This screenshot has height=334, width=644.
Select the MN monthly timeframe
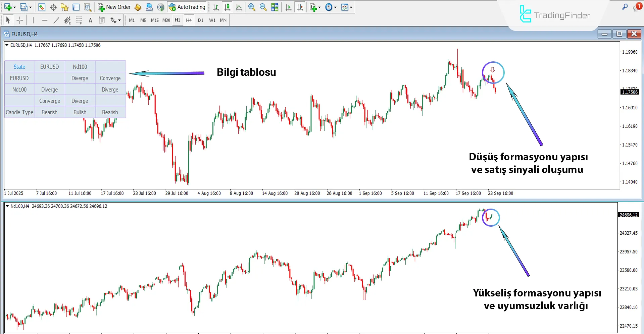tap(223, 20)
